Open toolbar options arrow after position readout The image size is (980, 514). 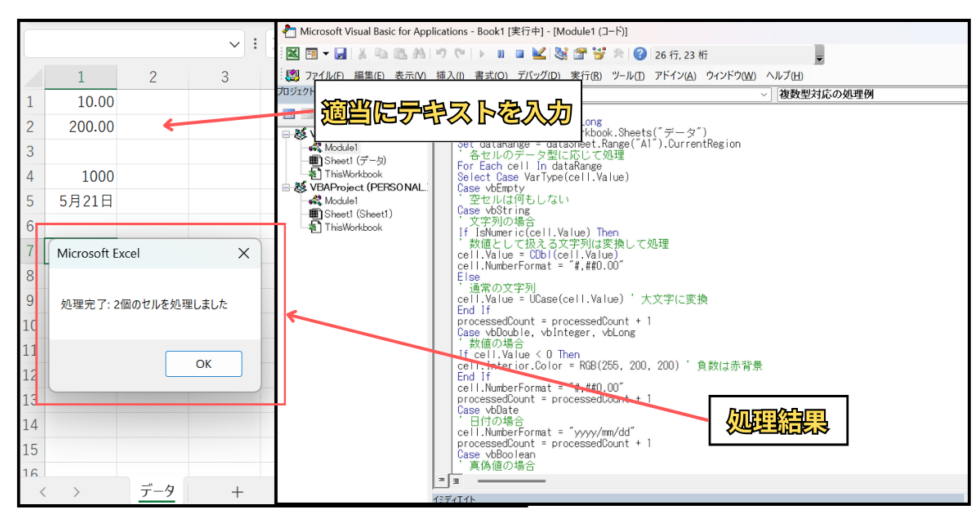pos(819,55)
